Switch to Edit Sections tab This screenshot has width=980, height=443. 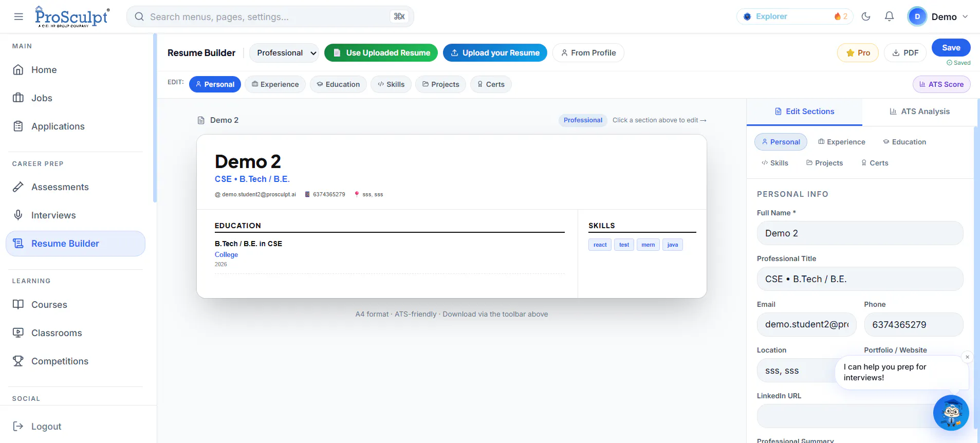804,112
